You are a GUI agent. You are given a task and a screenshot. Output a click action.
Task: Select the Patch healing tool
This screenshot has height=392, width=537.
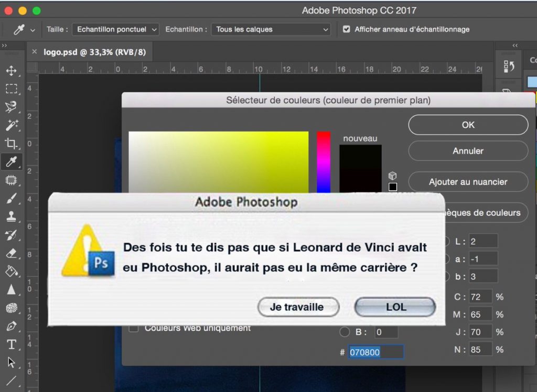pos(12,180)
